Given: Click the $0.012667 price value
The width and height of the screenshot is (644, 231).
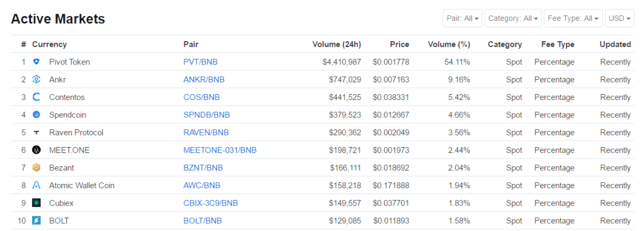Looking at the screenshot, I should 391,115.
